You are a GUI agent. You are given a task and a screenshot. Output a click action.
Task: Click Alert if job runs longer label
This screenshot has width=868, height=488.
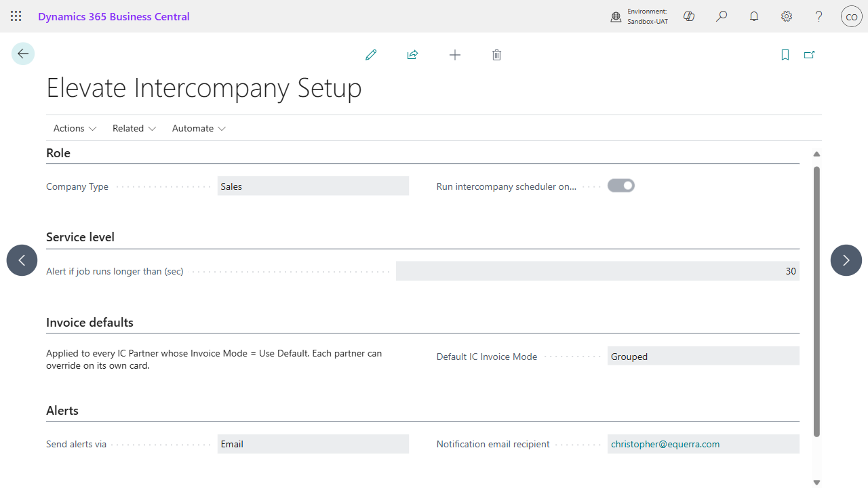pyautogui.click(x=115, y=271)
